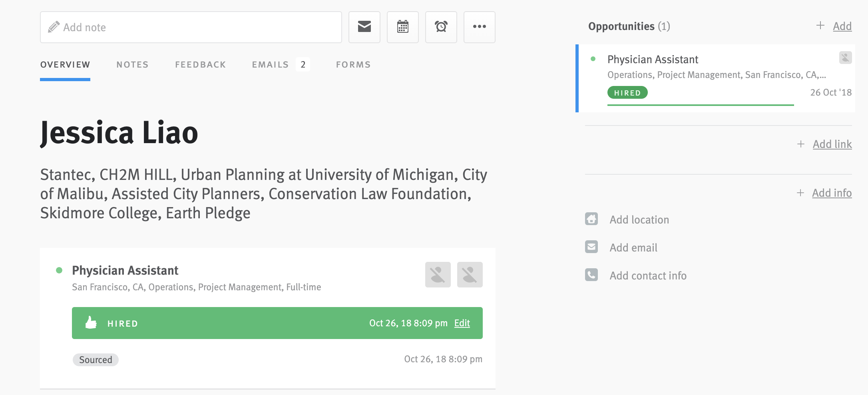Click Edit in the green Hired bar
This screenshot has width=868, height=395.
pyautogui.click(x=462, y=323)
